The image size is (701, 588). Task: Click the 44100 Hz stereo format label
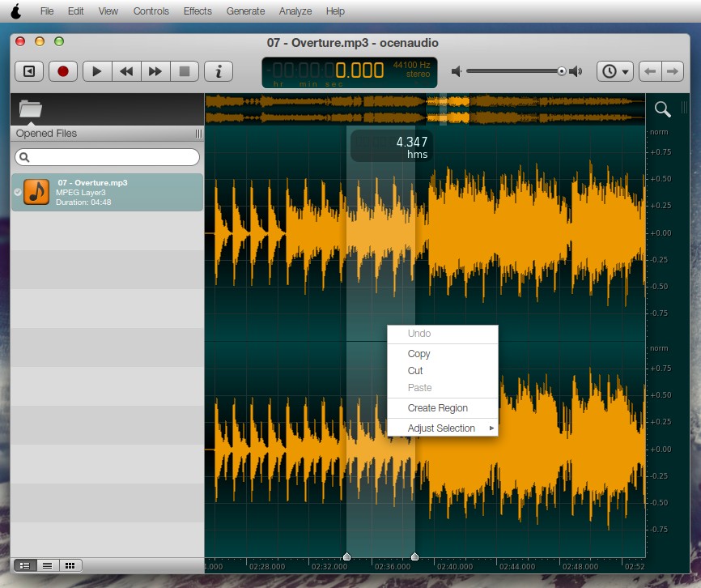(411, 70)
